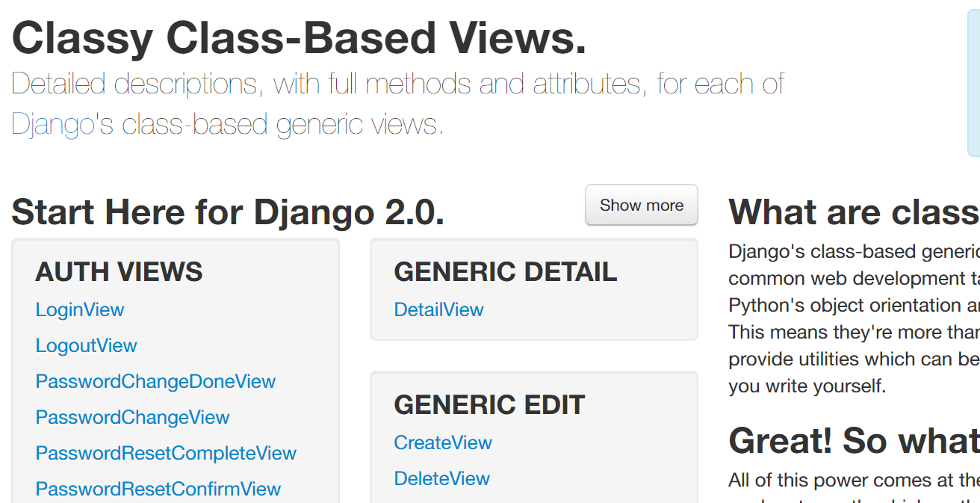Open DetailView under Generic Detail

coord(439,309)
